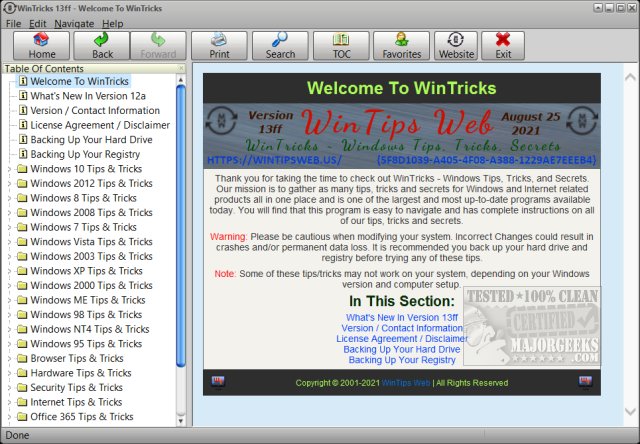Click the TOC scrollbar down arrow
Screen dimensions: 640x444
[x=181, y=421]
